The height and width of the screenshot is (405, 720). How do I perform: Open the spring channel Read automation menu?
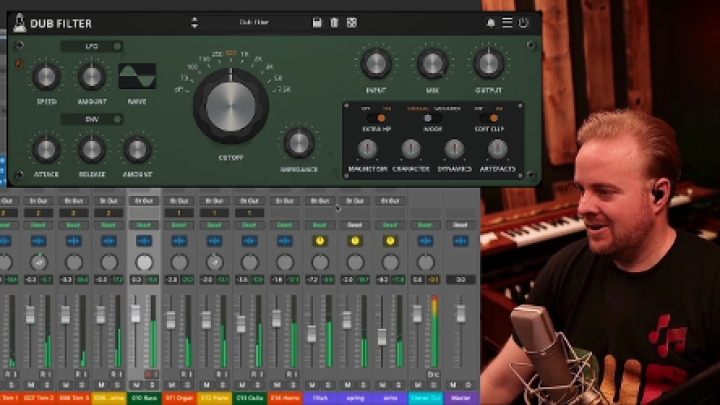tap(354, 225)
